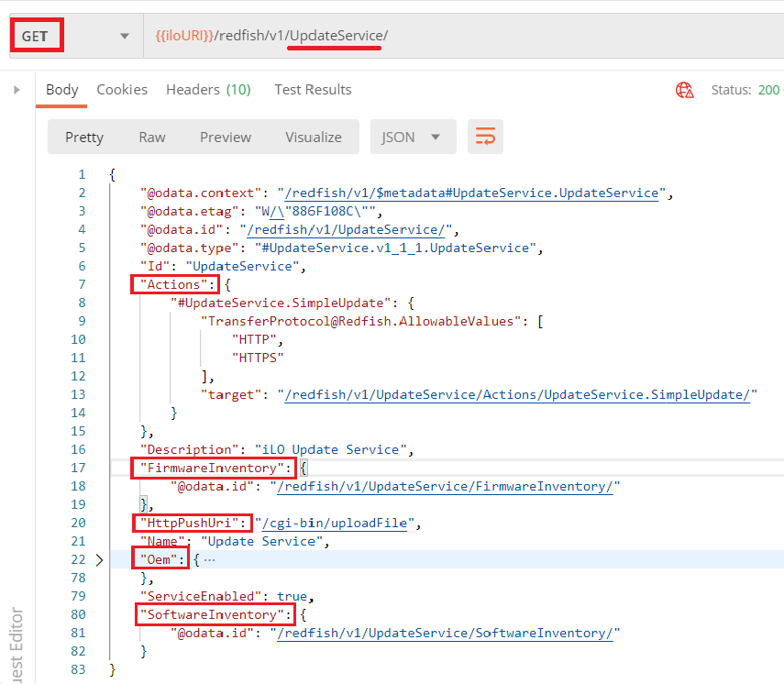Click the odata.context metadata link

pos(472,193)
